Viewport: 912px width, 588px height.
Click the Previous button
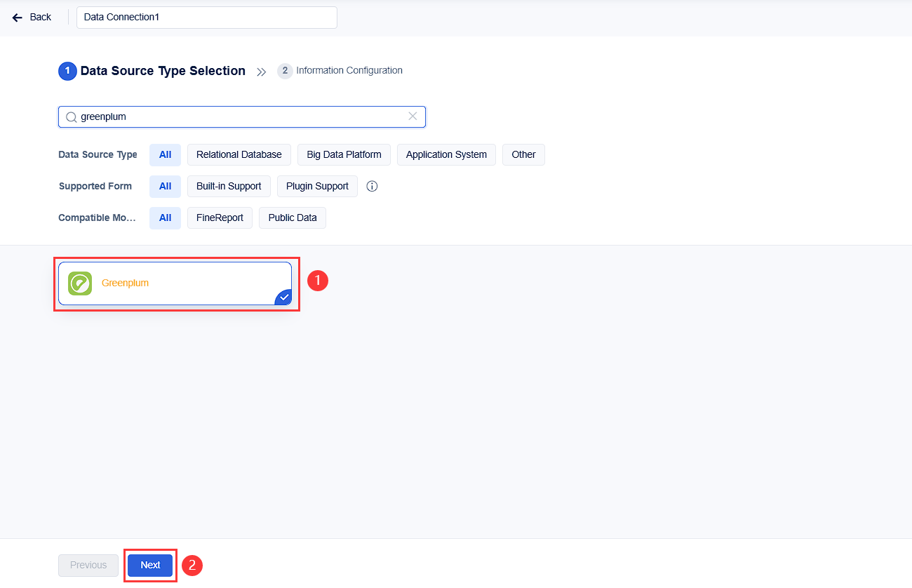pos(88,565)
